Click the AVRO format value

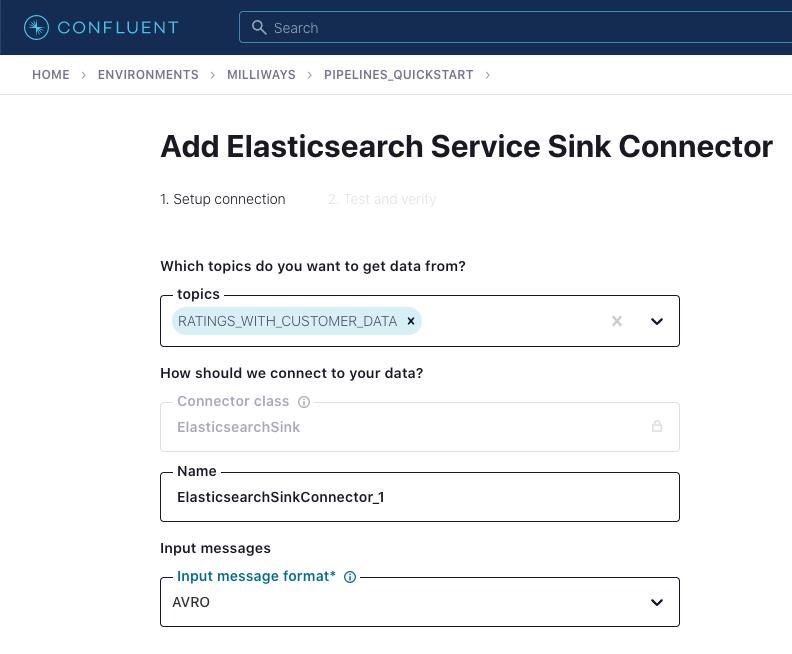pyautogui.click(x=191, y=602)
